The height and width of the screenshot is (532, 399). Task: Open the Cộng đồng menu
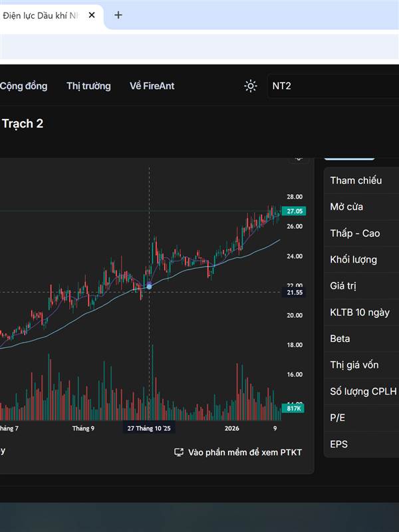[24, 86]
